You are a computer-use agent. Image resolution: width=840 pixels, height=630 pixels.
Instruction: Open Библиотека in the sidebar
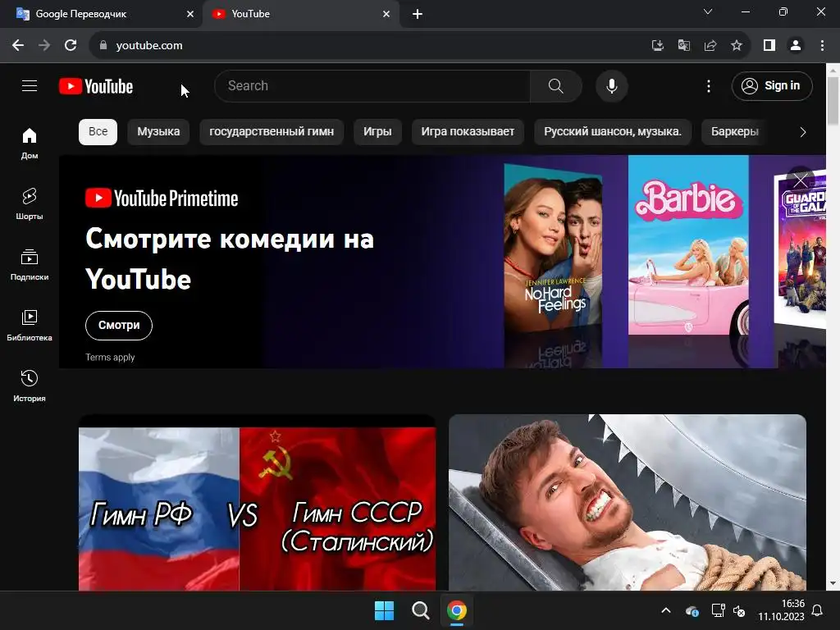click(x=30, y=325)
